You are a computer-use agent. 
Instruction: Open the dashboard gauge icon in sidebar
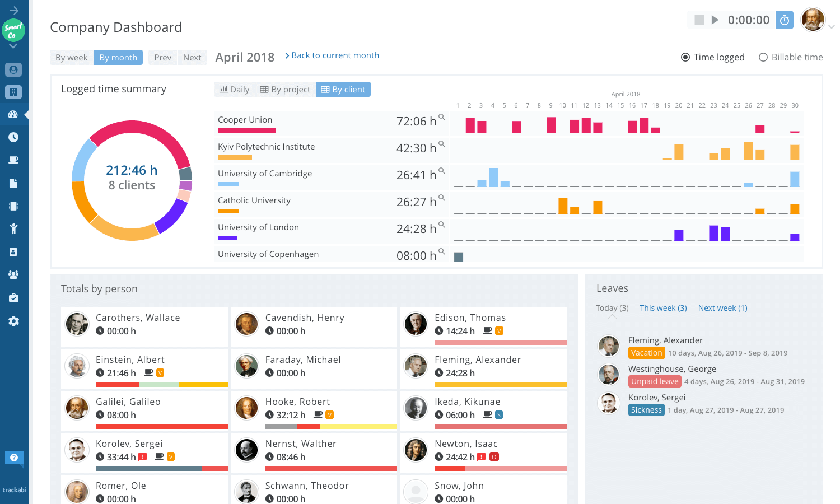[13, 114]
